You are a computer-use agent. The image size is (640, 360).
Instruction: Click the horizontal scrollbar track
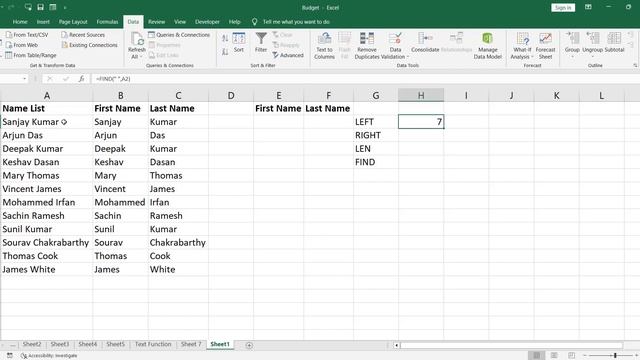click(511, 345)
